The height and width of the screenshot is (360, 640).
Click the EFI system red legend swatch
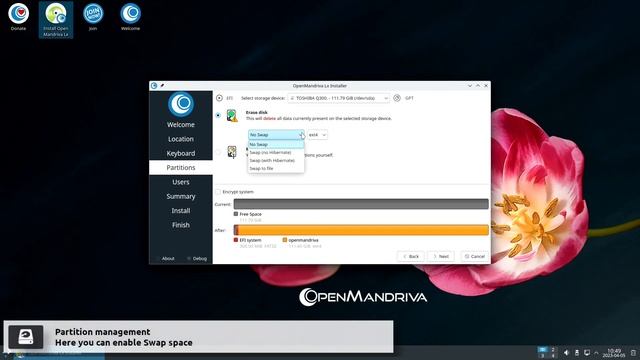pos(236,240)
